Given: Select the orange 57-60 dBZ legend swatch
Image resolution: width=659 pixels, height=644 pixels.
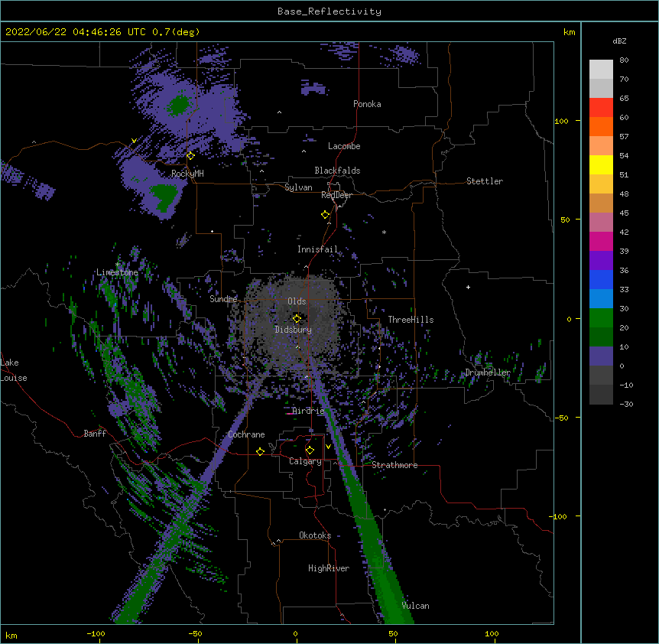Looking at the screenshot, I should tap(601, 126).
